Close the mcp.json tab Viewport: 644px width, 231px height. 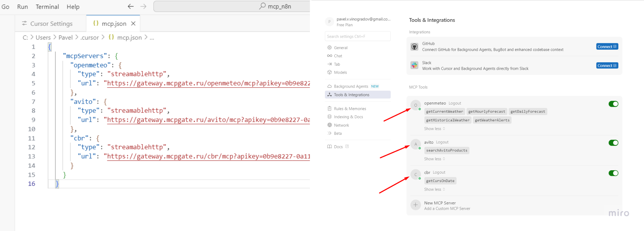pyautogui.click(x=133, y=23)
